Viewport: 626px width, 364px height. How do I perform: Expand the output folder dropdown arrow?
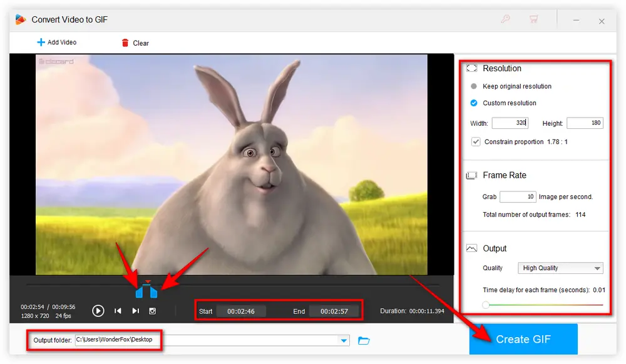pos(344,340)
